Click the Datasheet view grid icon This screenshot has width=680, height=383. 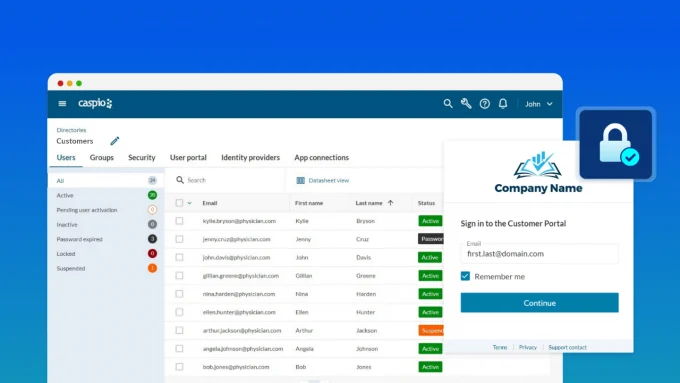(301, 180)
